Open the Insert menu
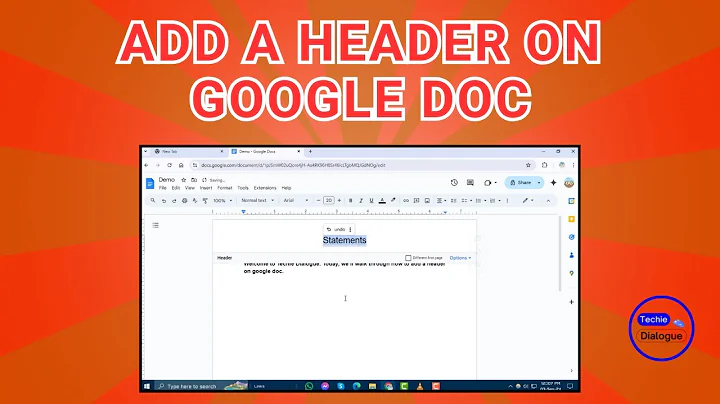 (206, 188)
